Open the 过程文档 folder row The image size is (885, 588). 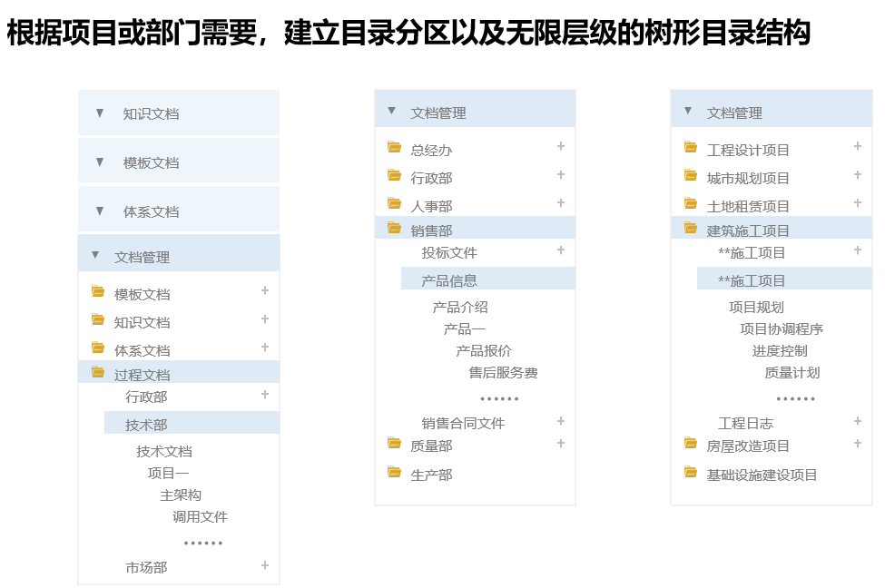179,372
